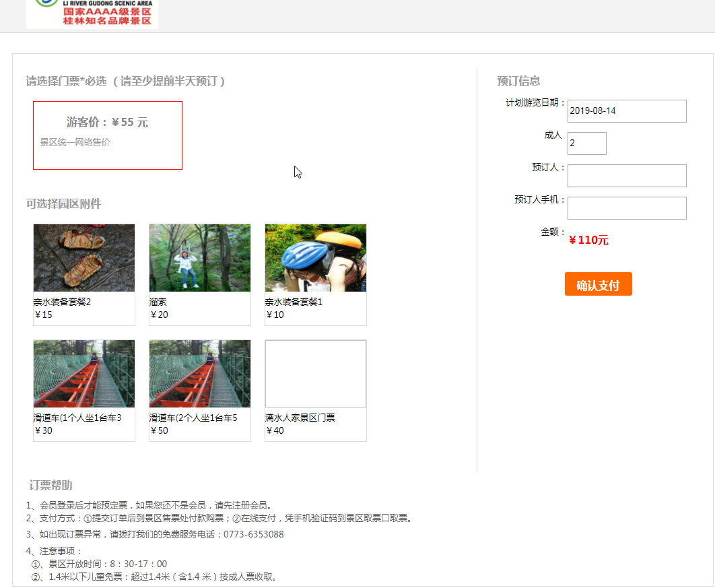Click the 亲水装备套餐1 text label

tap(294, 302)
